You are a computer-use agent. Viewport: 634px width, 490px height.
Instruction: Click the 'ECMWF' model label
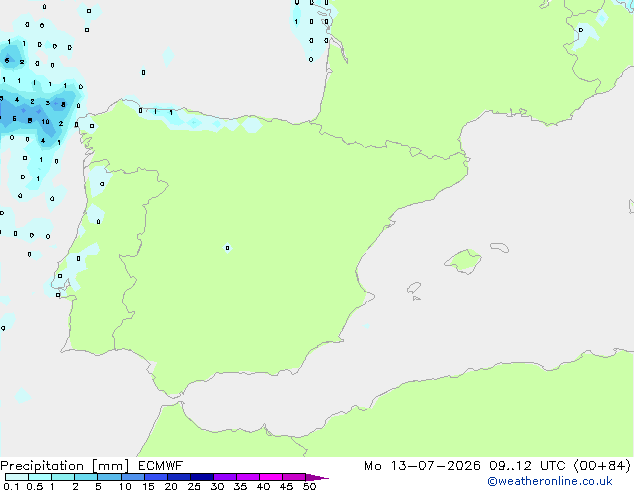[x=161, y=466]
